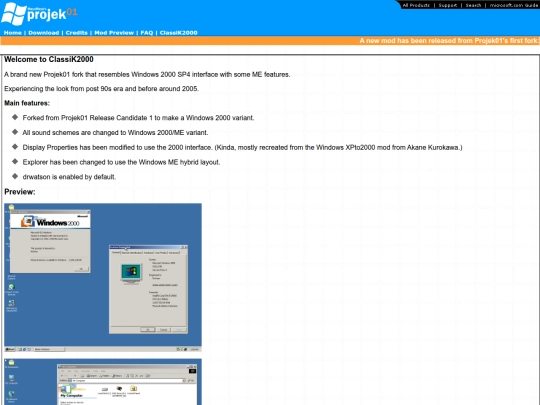
Task: Click the Control Panel icon in Explorer preview
Action: [133, 389]
